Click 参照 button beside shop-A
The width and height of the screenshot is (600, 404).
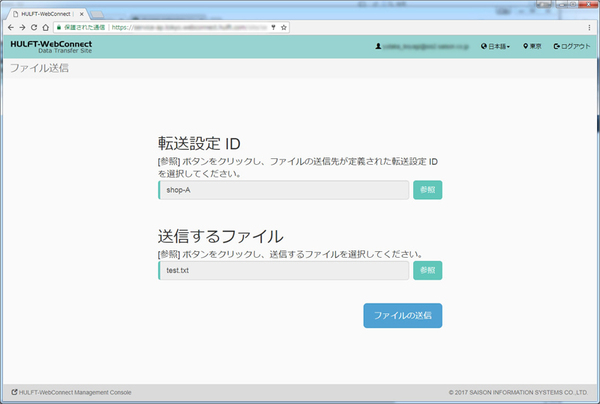[x=427, y=190]
